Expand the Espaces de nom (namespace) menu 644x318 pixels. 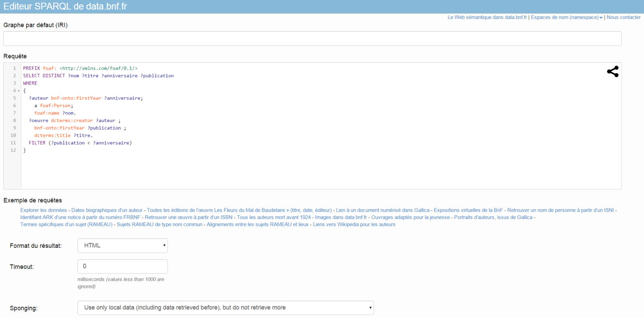point(567,17)
